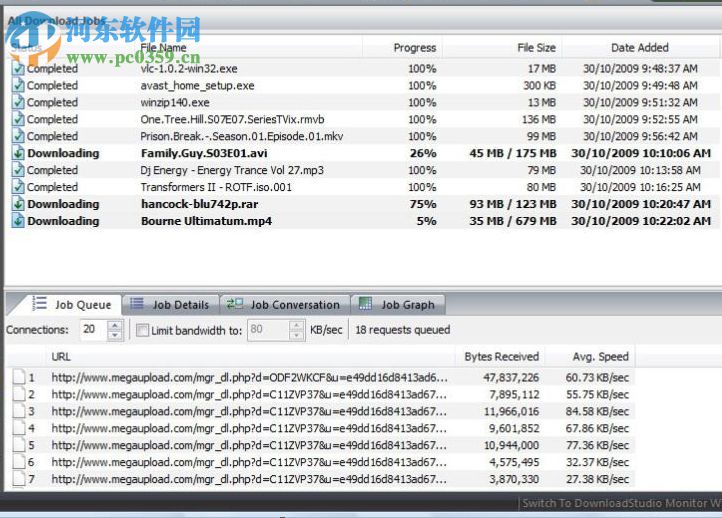Increase bandwidth limit with up arrow

pos(297,325)
